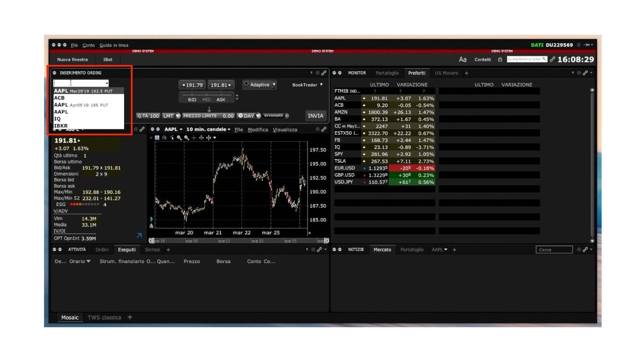Click the Nuova finestra button
The image size is (644, 362).
[x=73, y=59]
